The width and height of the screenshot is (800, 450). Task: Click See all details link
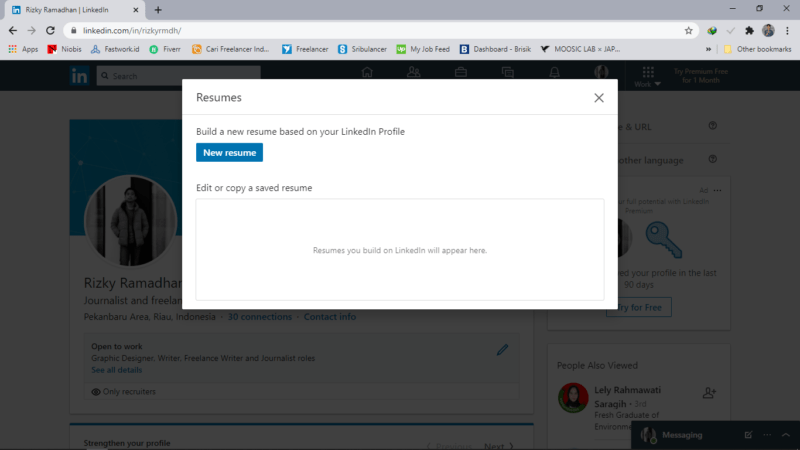116,370
